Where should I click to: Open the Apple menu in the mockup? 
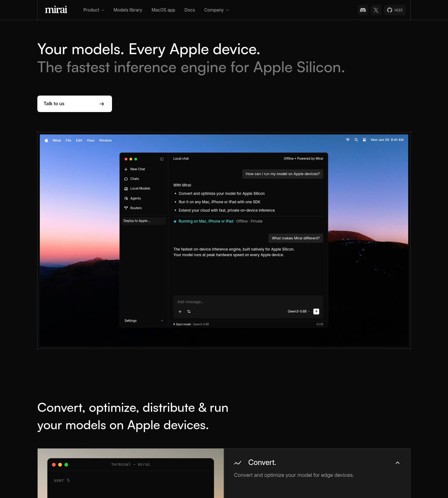[x=46, y=140]
